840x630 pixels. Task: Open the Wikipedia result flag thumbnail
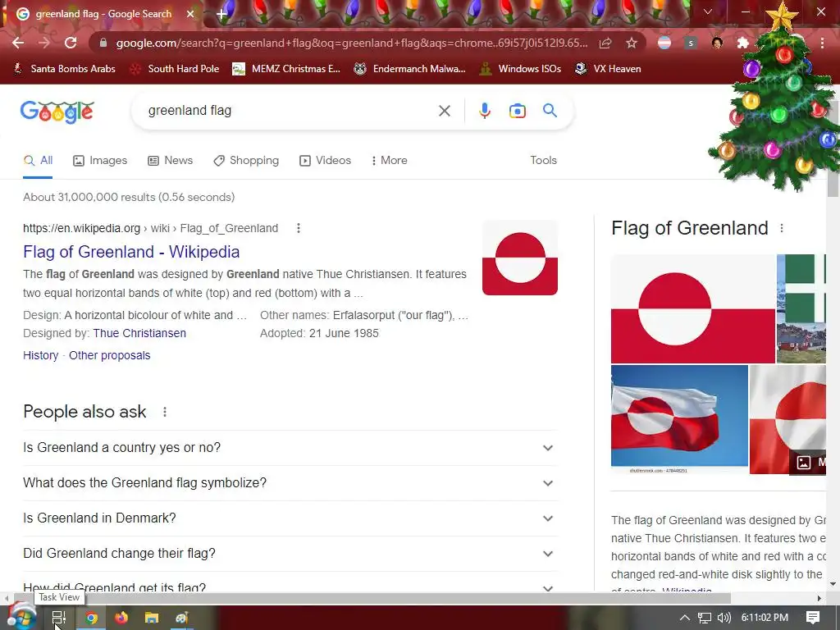coord(519,258)
